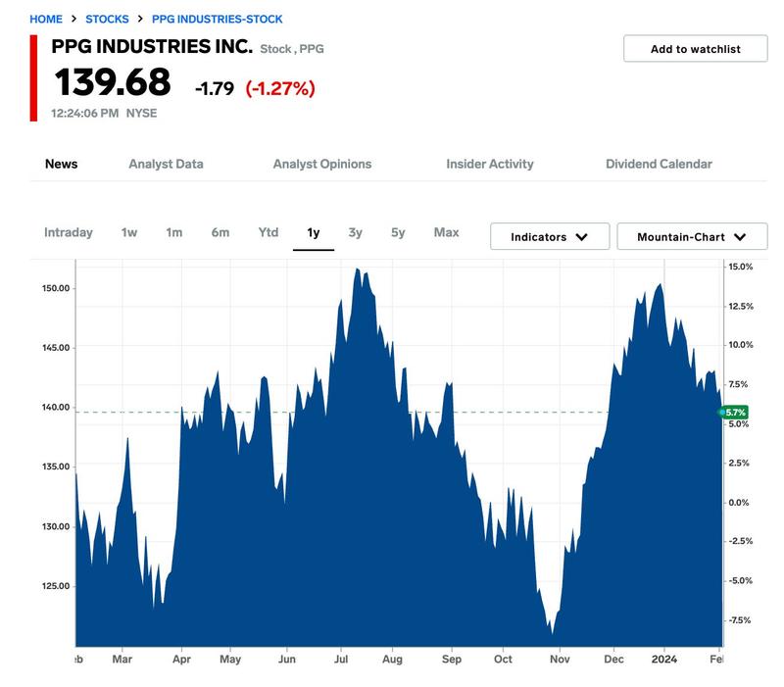Click the Sep label on time axis
The width and height of the screenshot is (784, 687).
click(x=452, y=659)
